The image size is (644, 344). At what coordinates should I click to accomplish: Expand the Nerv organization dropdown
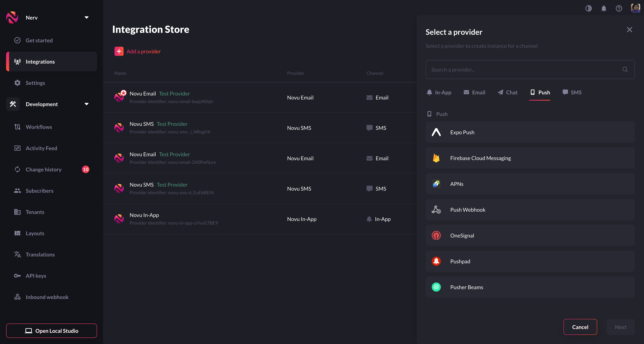click(x=86, y=17)
